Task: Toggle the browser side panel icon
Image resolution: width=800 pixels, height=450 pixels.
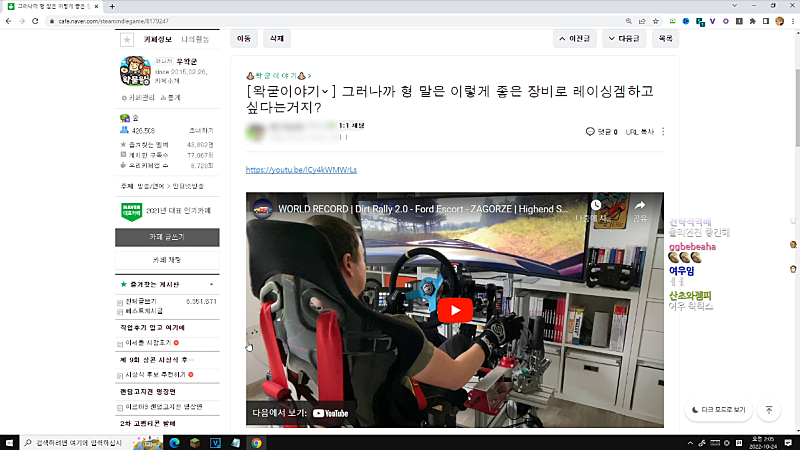Action: (x=766, y=21)
